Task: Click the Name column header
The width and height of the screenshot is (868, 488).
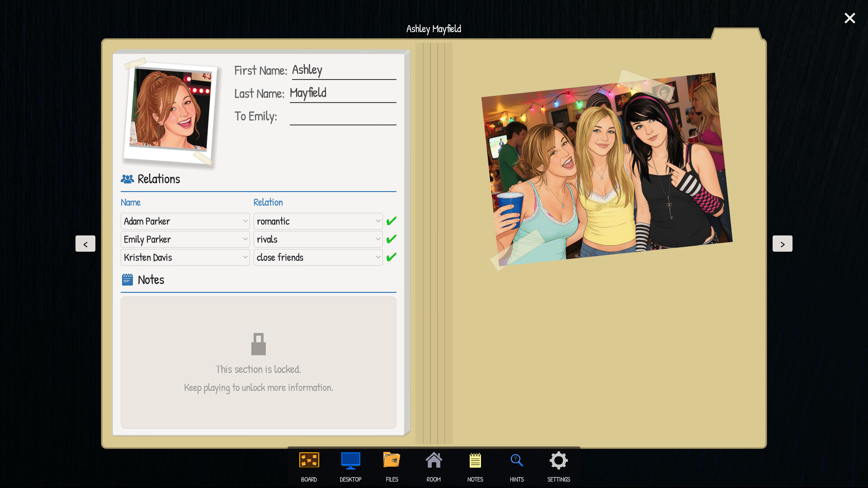Action: click(131, 202)
